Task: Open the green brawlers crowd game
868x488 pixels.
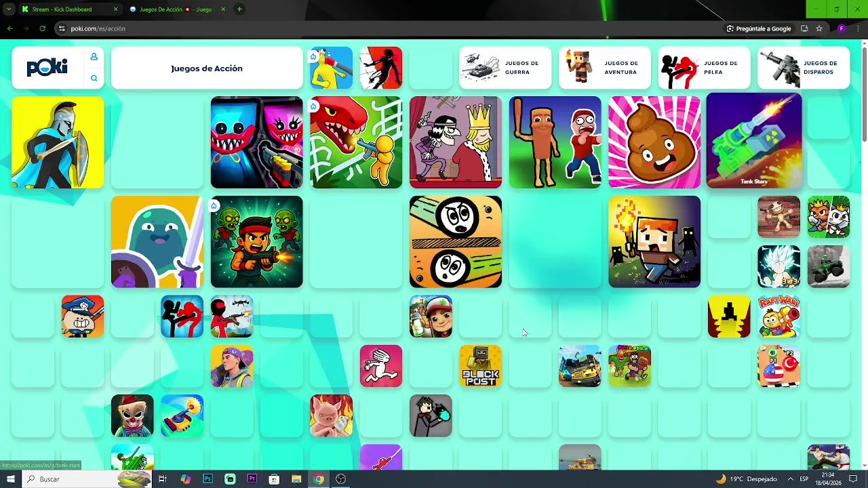Action: pos(630,366)
